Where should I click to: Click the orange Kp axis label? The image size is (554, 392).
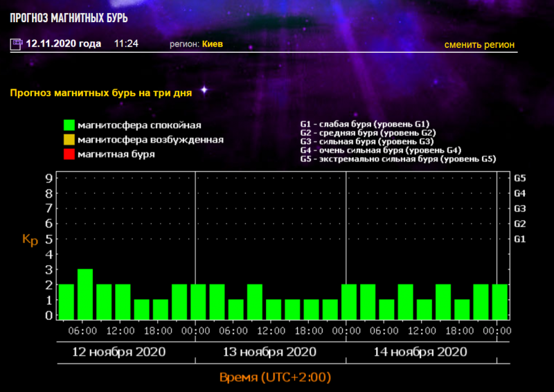point(30,240)
